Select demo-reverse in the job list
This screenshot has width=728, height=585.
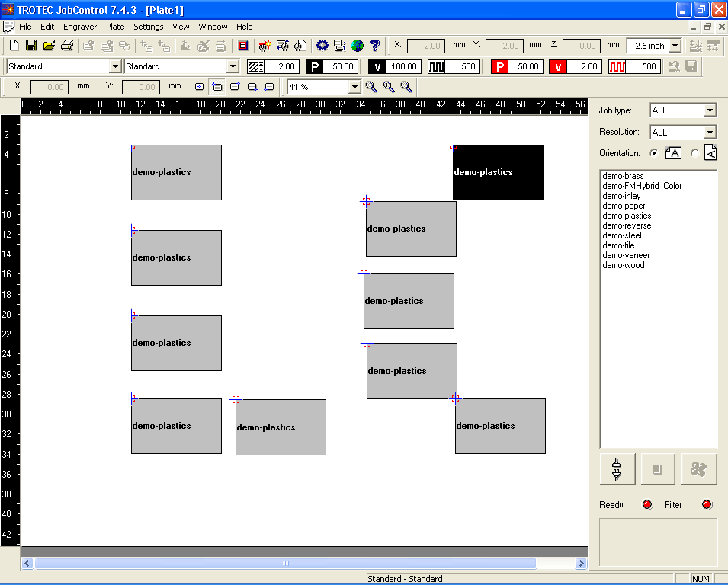click(x=627, y=225)
